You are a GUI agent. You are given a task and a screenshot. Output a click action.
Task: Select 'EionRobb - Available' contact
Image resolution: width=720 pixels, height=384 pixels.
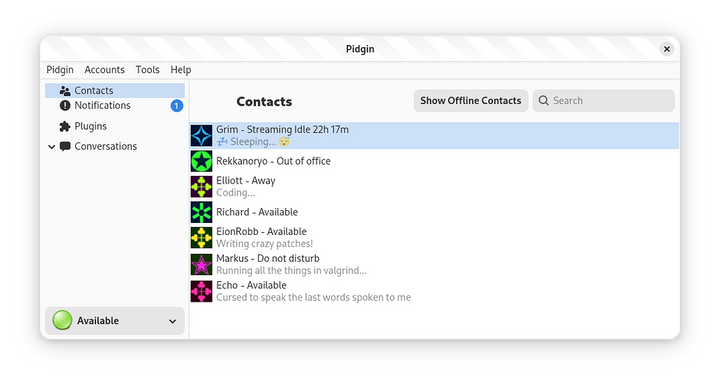coord(434,237)
